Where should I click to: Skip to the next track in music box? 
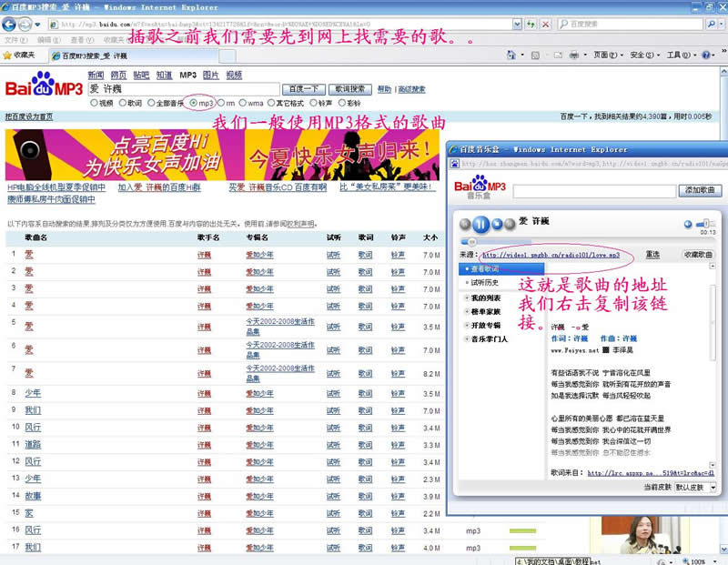tap(510, 224)
